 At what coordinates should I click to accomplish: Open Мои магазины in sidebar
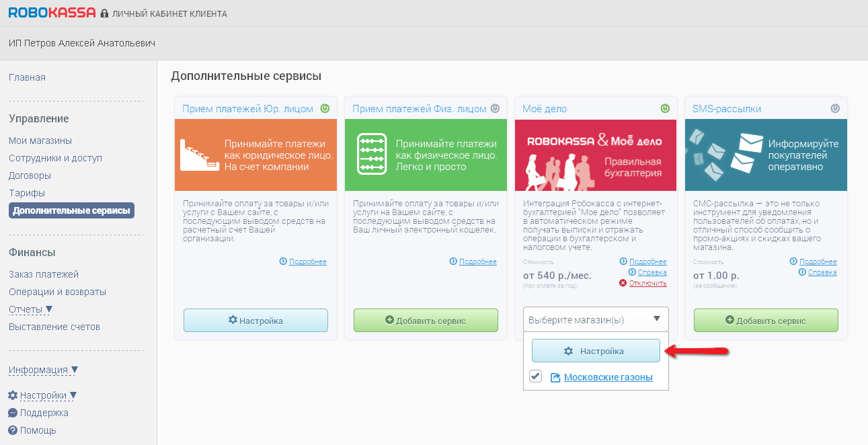tap(40, 140)
